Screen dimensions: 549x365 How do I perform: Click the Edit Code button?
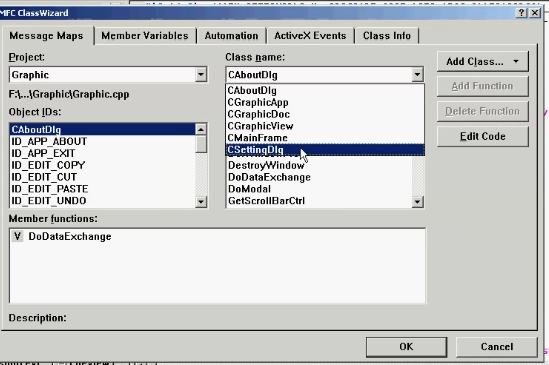pos(482,136)
